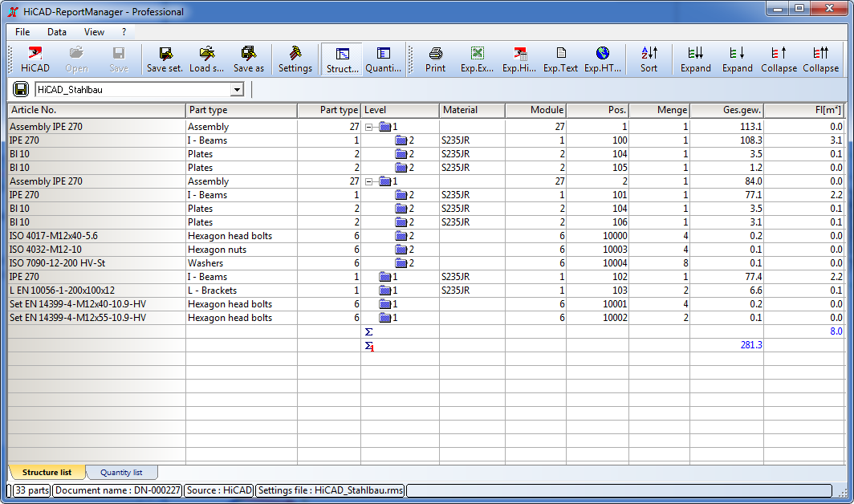Click the Level column header
This screenshot has width=854, height=504.
pos(400,110)
